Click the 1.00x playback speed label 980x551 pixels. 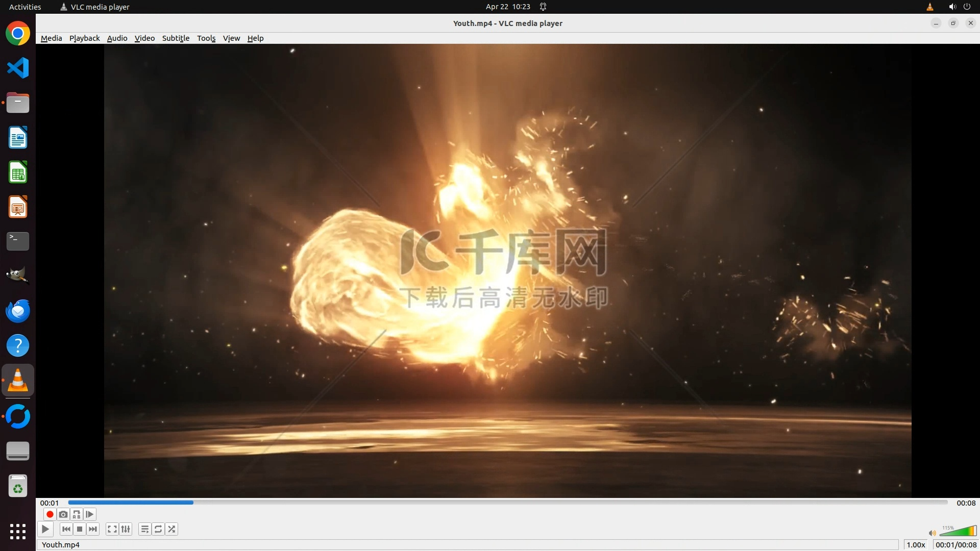pyautogui.click(x=916, y=544)
